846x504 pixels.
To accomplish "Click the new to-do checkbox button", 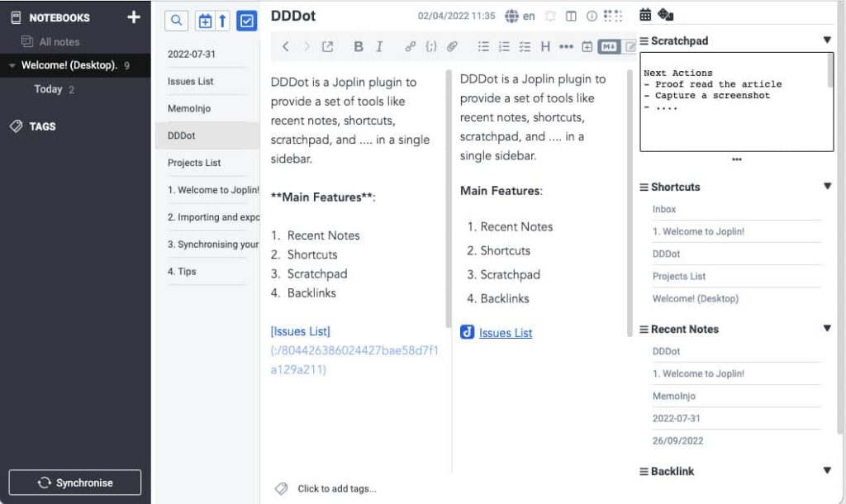I will tap(246, 21).
